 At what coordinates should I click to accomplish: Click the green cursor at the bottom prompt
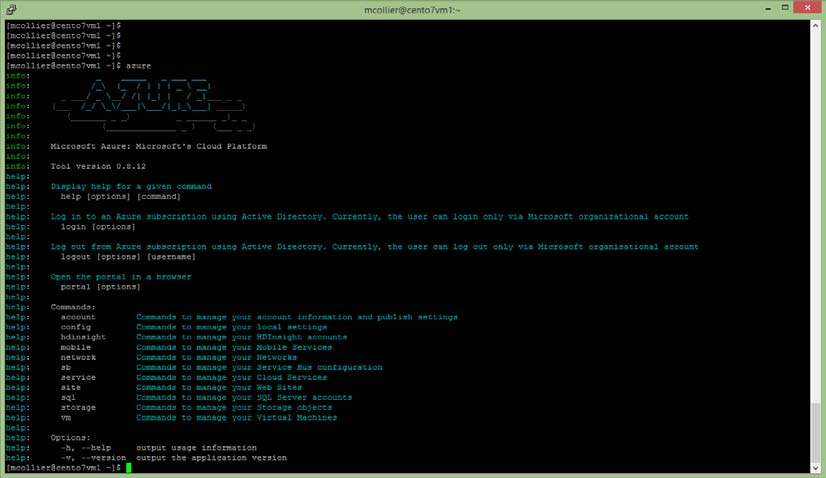128,468
